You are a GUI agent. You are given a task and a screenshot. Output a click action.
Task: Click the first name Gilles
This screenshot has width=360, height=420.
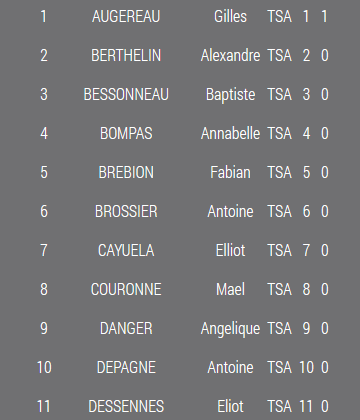click(230, 16)
